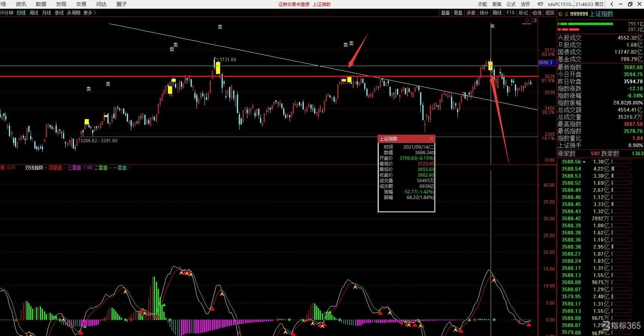Click the 收盘价 3662.60 in popup
The width and height of the screenshot is (644, 336).
pos(426,175)
